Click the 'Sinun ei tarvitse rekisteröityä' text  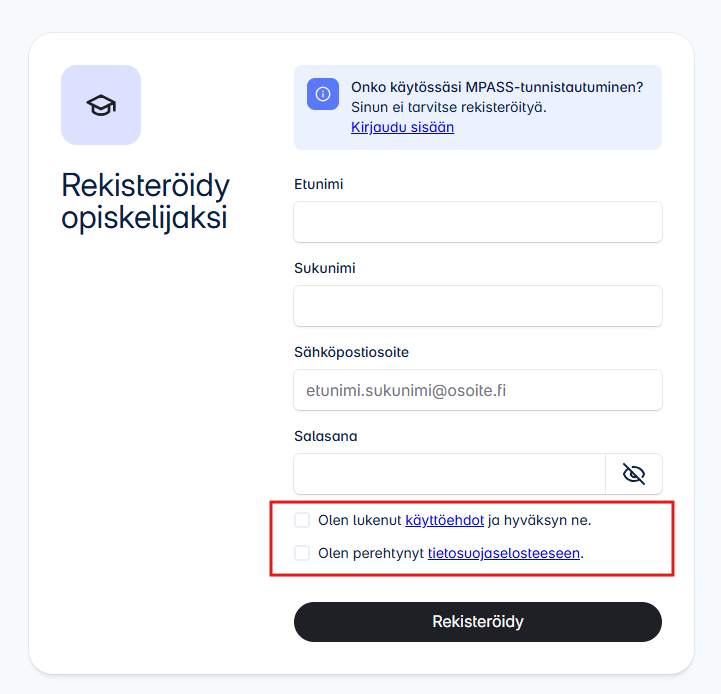point(449,107)
